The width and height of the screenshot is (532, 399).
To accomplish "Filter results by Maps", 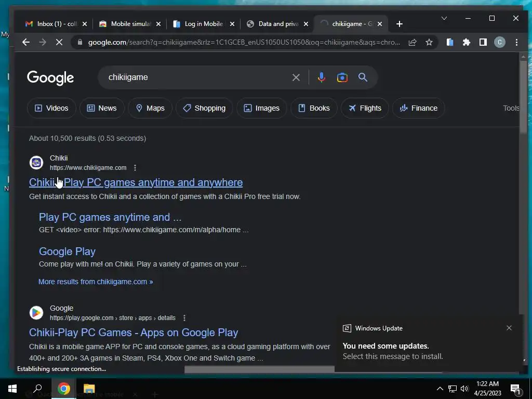I will 150,108.
